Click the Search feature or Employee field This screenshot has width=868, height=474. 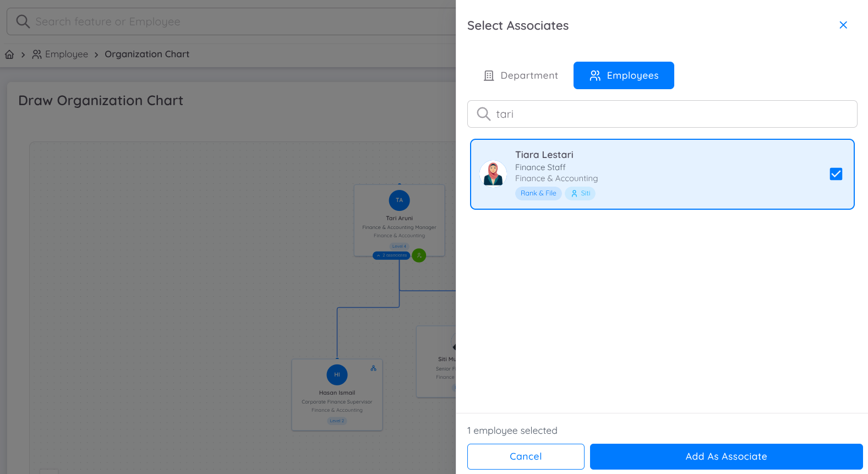[231, 21]
